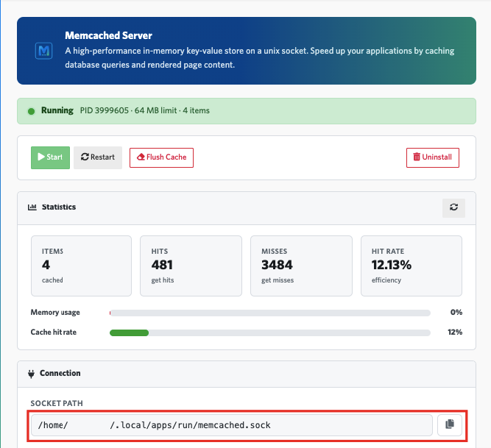Click the green Running status dot
Viewport: 491px width, 448px height.
click(32, 111)
